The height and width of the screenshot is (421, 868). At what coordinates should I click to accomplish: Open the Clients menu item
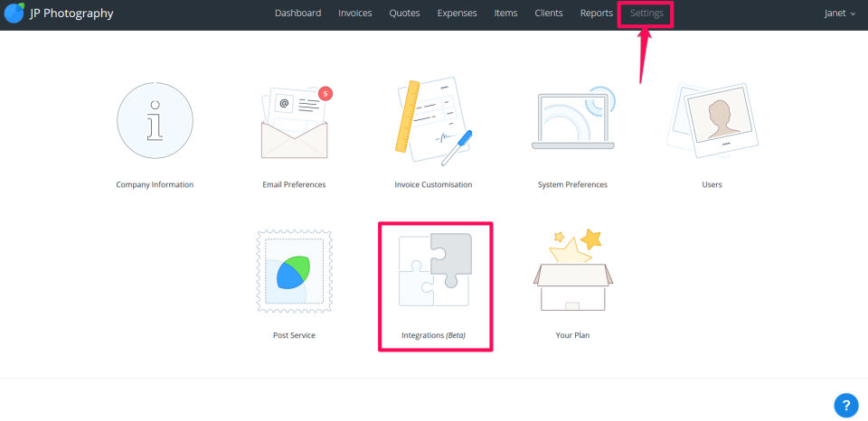(x=549, y=14)
